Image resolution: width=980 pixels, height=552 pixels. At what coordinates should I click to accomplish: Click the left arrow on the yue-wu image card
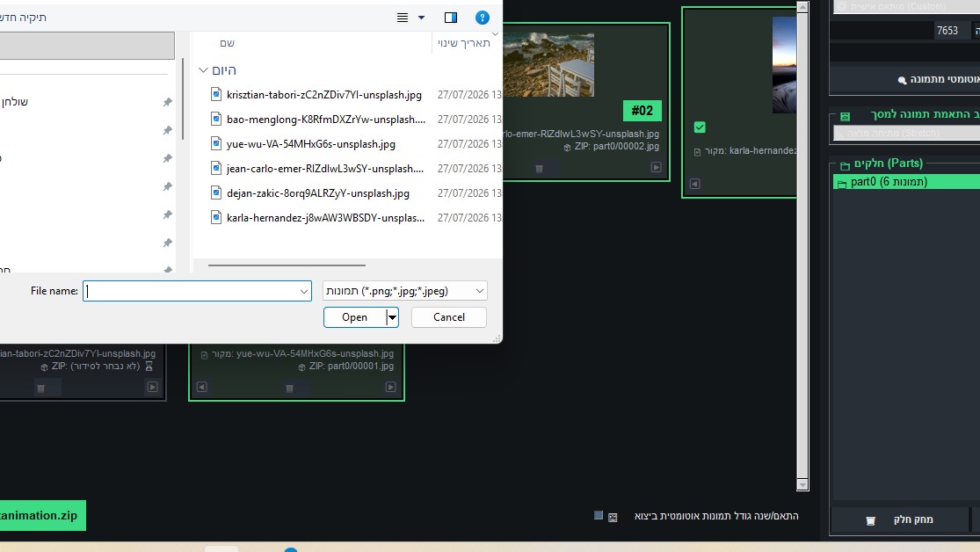[x=202, y=387]
